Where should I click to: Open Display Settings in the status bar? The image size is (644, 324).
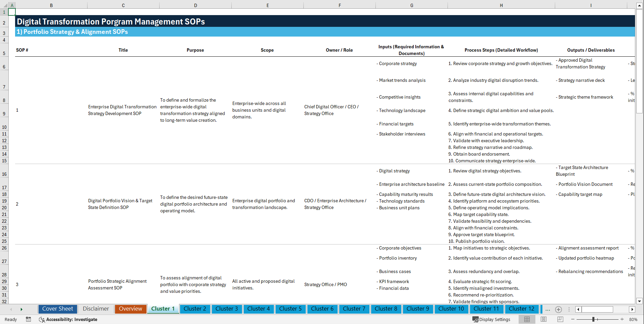click(x=491, y=319)
